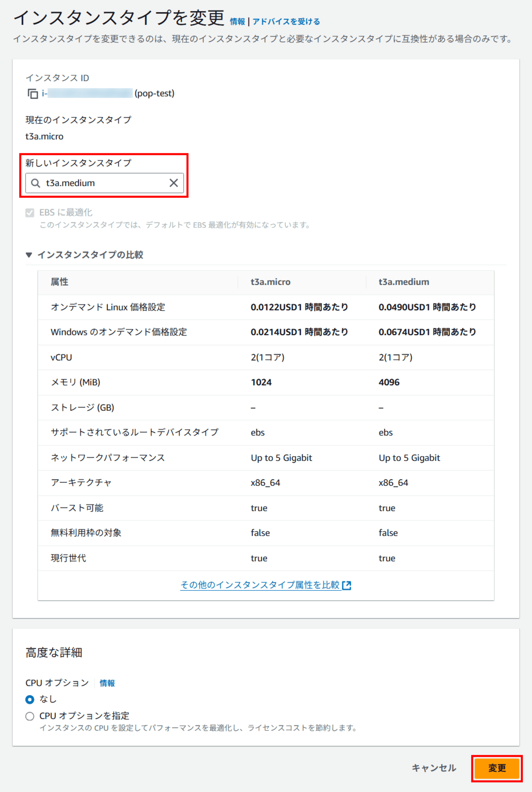The image size is (532, 792).
Task: Toggle the EBS に最適化 checkbox
Action: 30,213
